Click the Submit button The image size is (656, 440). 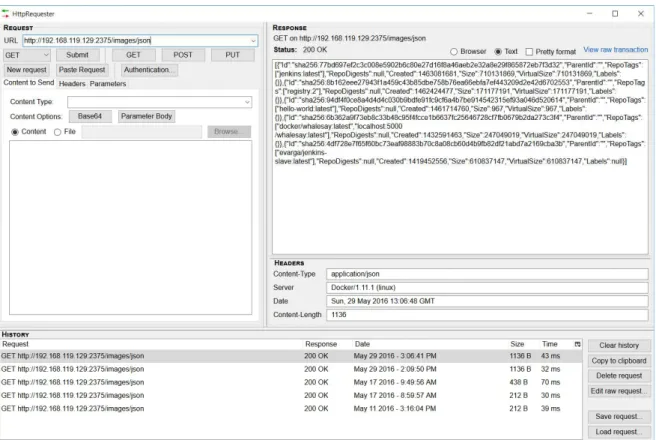click(x=77, y=55)
